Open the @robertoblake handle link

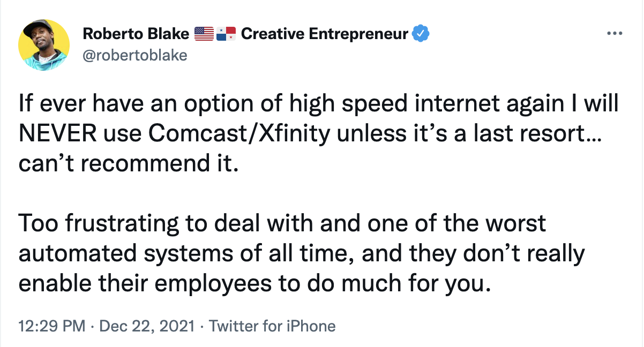pos(134,55)
